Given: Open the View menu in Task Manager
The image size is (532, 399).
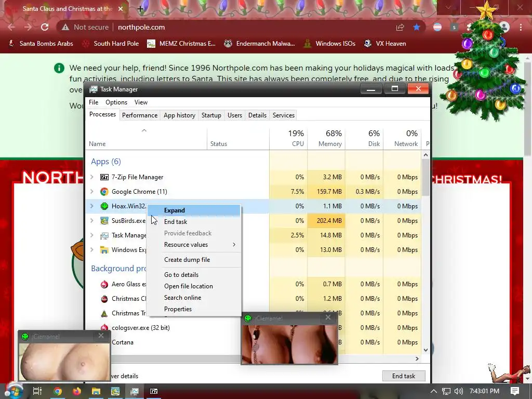Looking at the screenshot, I should (x=141, y=102).
